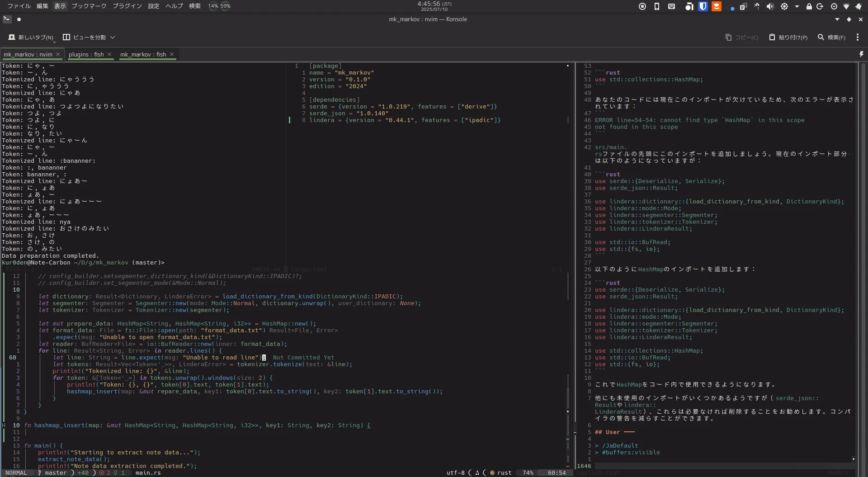Click the 14% CPU usage monitor widget
The width and height of the screenshot is (868, 477).
tap(213, 6)
